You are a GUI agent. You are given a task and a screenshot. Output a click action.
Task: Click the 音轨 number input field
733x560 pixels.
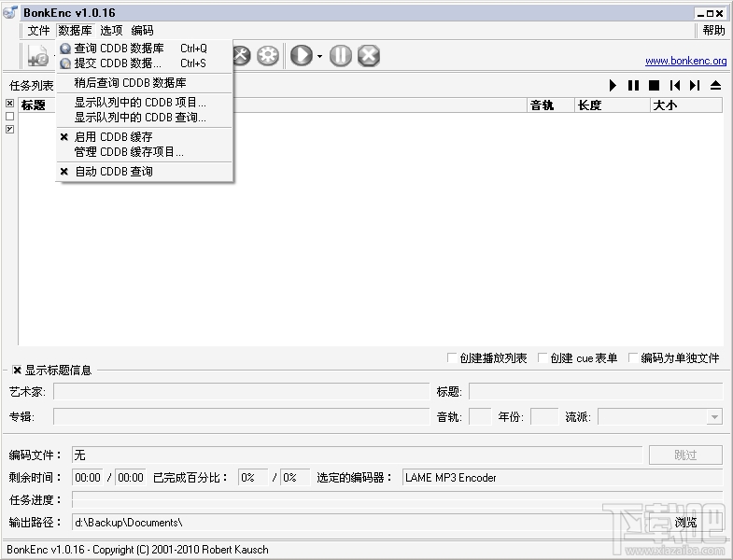pos(480,416)
